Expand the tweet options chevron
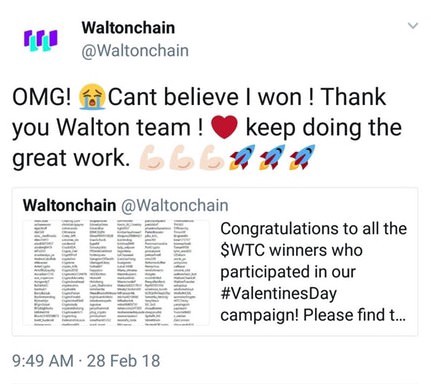 (x=413, y=26)
